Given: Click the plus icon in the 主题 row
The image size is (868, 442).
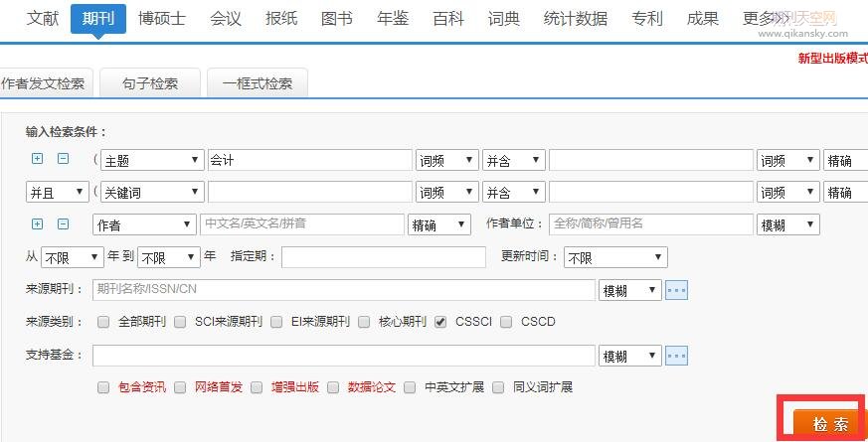Looking at the screenshot, I should coord(38,159).
